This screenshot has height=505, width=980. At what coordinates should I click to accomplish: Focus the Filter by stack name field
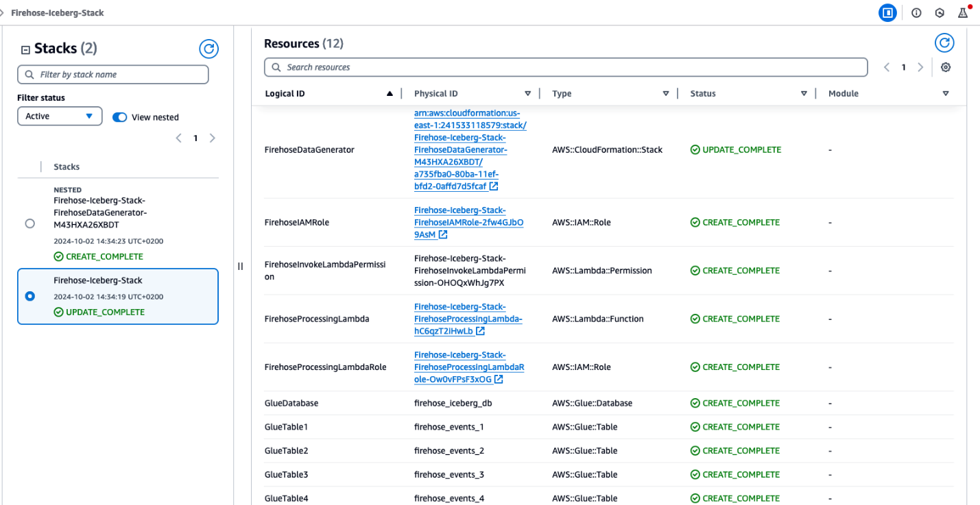point(113,74)
